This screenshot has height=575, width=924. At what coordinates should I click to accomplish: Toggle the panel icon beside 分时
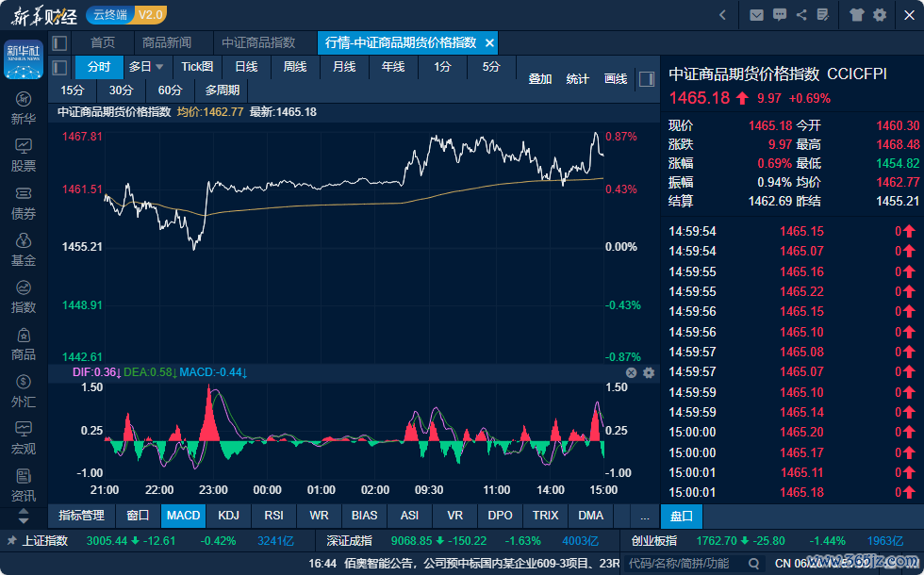click(x=59, y=67)
